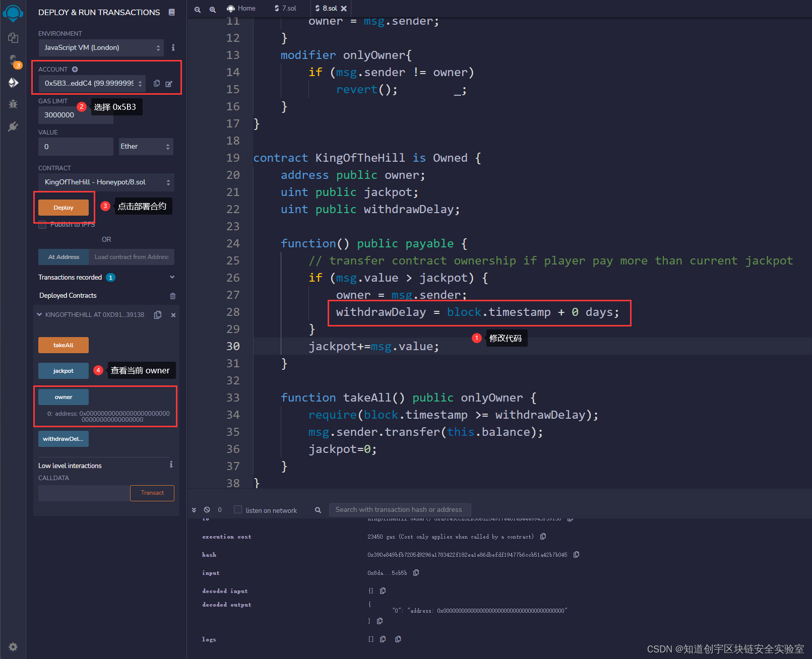Open the Environment dropdown JavaScript VM
This screenshot has height=659, width=812.
click(x=101, y=48)
